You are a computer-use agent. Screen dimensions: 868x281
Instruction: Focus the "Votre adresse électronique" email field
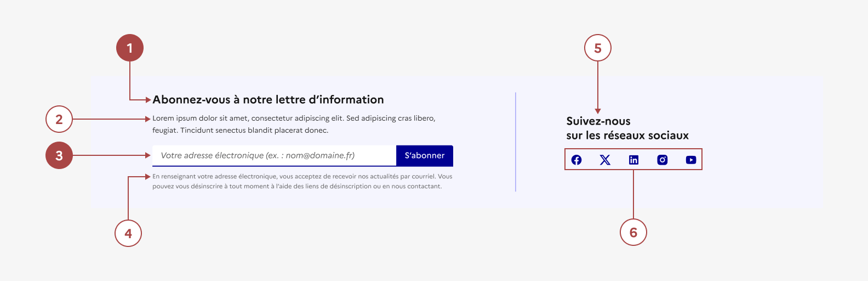[274, 156]
